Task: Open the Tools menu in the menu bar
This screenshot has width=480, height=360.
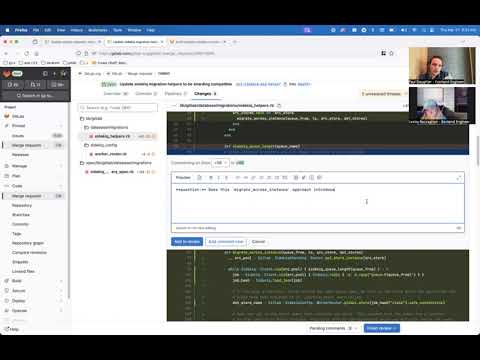Action: pos(118,30)
